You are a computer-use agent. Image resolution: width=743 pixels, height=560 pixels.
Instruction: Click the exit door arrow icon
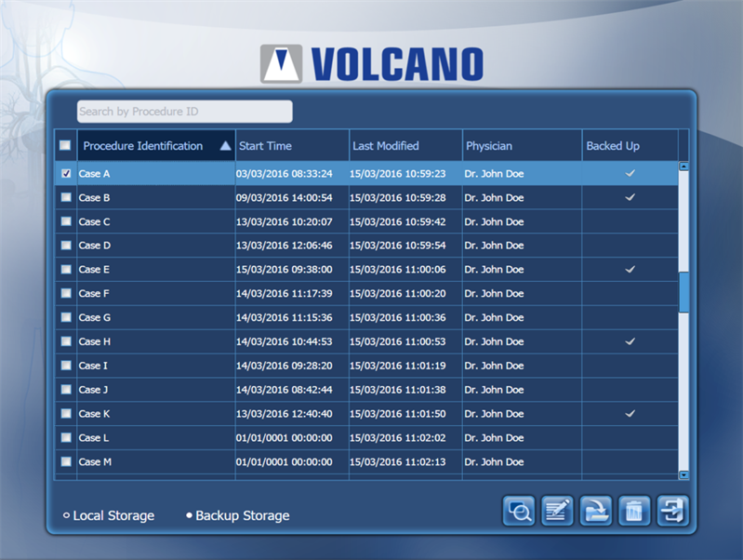tap(673, 511)
